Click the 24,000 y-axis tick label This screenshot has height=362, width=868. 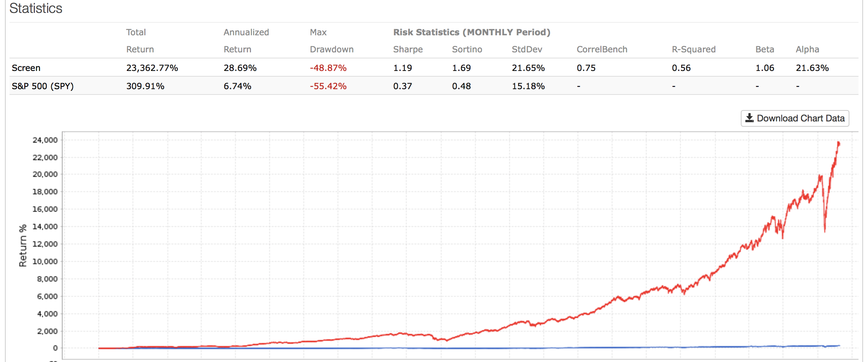pyautogui.click(x=45, y=140)
